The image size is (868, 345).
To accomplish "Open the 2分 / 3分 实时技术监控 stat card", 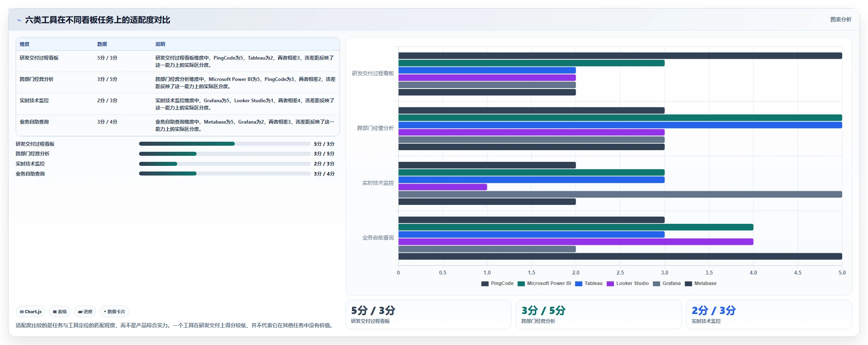I will 769,314.
